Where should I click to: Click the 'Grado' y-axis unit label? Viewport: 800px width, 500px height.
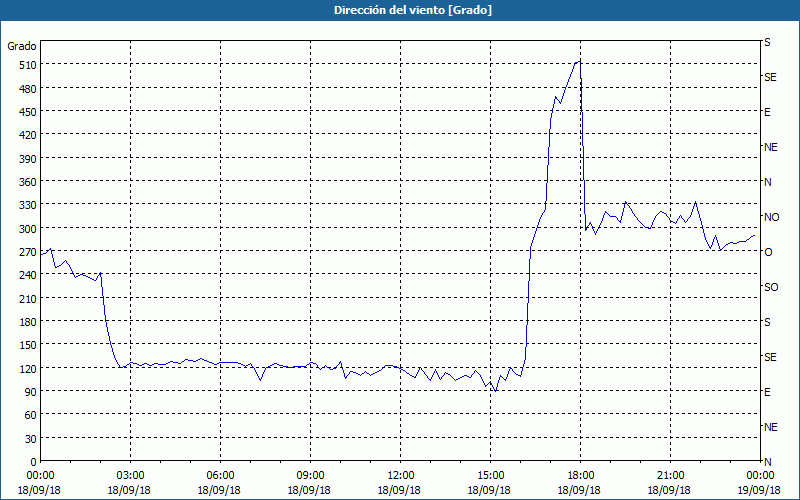click(22, 46)
